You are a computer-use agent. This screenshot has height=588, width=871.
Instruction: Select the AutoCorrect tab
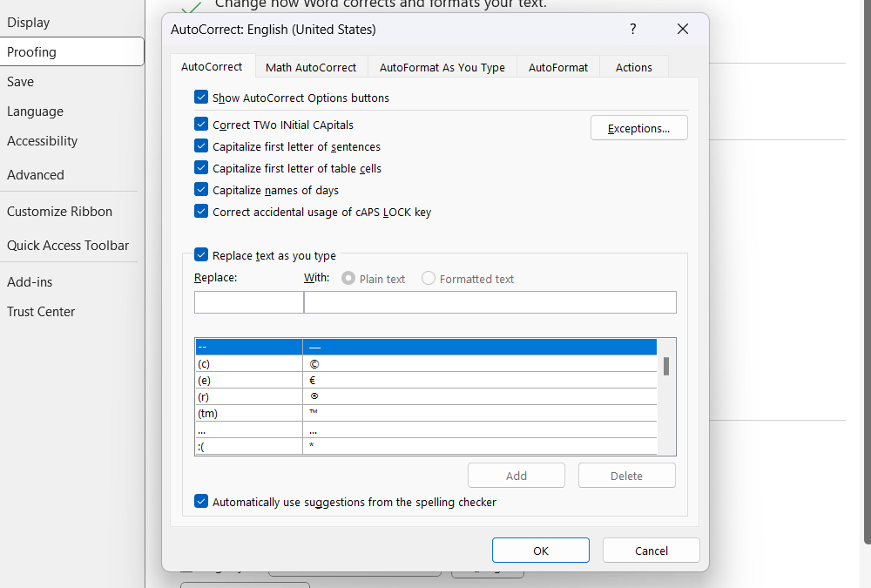[x=212, y=66]
